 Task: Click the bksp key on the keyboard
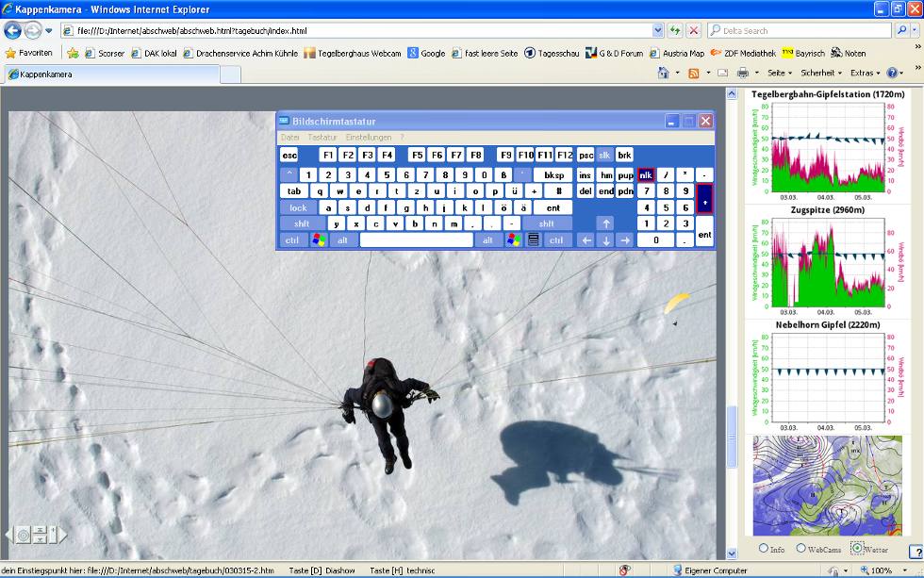(553, 175)
